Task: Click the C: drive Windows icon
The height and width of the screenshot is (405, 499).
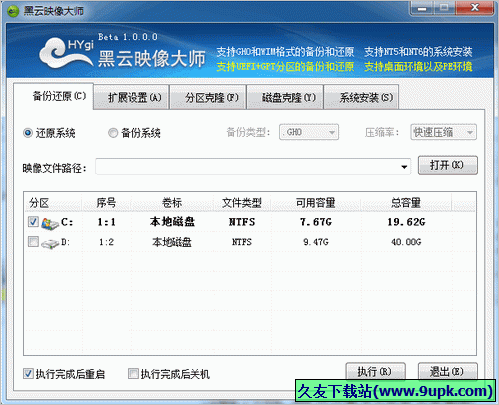Action: 50,223
